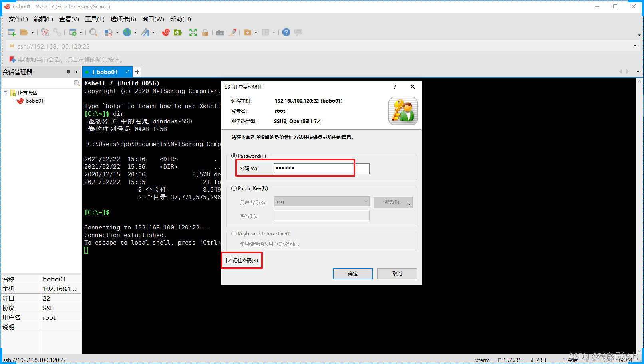Launch Xshell red swirl icon
This screenshot has height=364, width=644.
click(166, 32)
